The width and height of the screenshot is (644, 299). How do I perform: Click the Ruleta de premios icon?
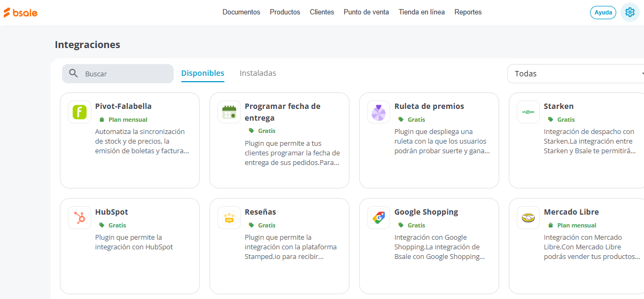tap(379, 112)
